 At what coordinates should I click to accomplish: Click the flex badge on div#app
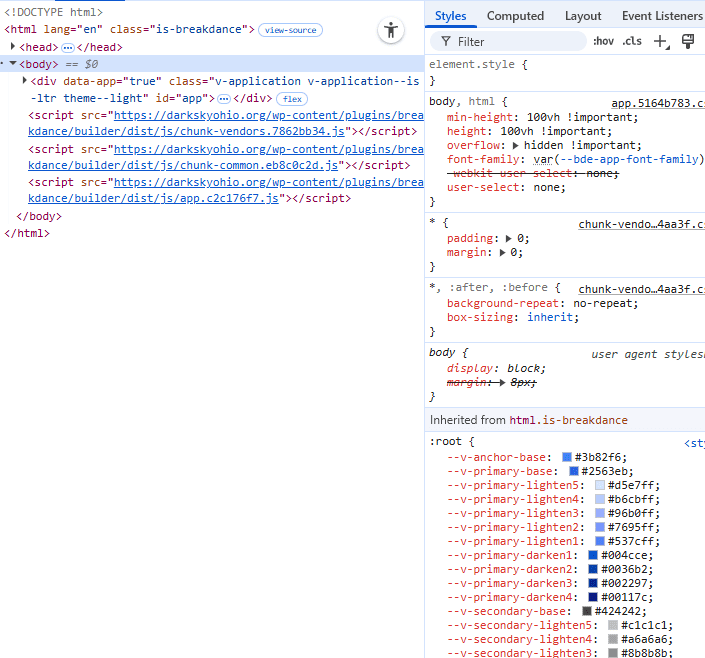(x=292, y=99)
